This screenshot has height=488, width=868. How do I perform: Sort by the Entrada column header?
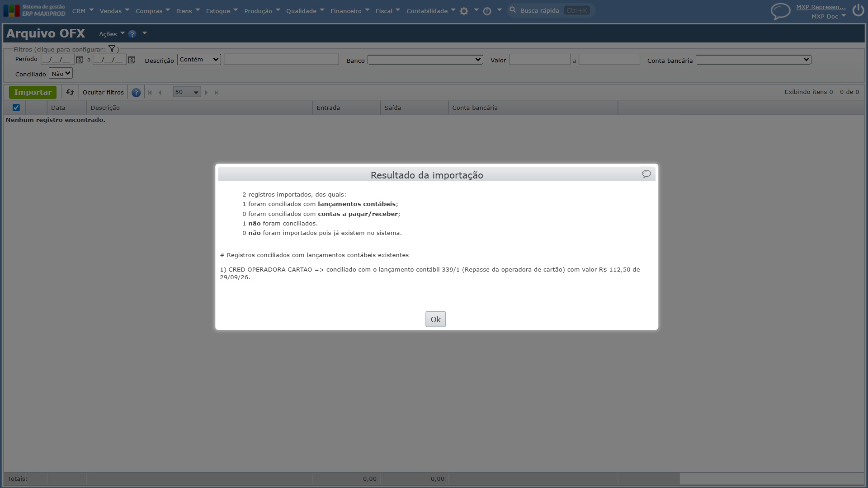(x=346, y=108)
